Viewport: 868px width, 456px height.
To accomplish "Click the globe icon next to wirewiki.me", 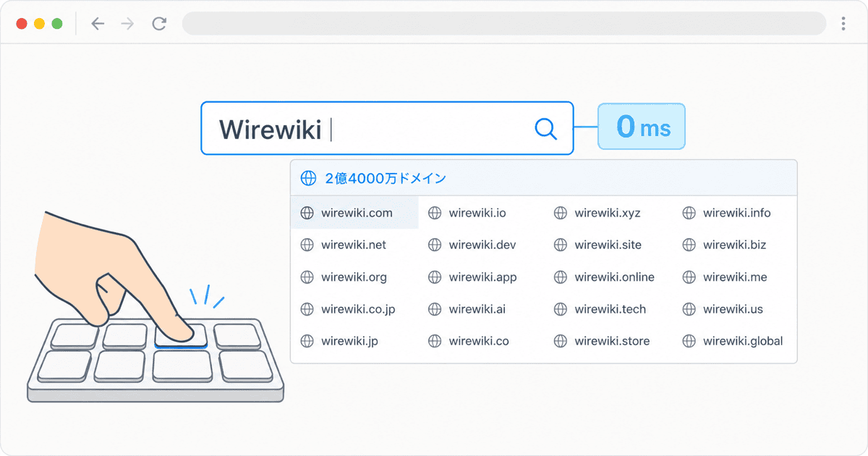I will click(689, 277).
